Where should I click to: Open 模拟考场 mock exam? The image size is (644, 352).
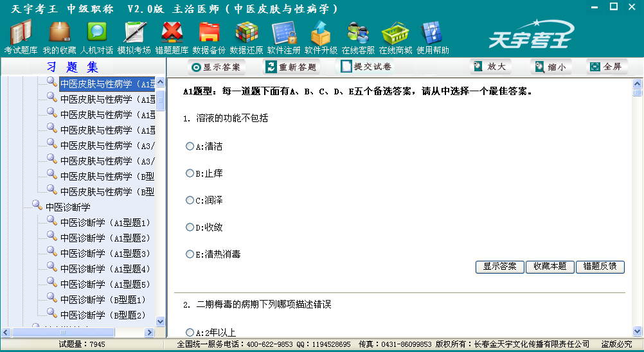pos(134,38)
